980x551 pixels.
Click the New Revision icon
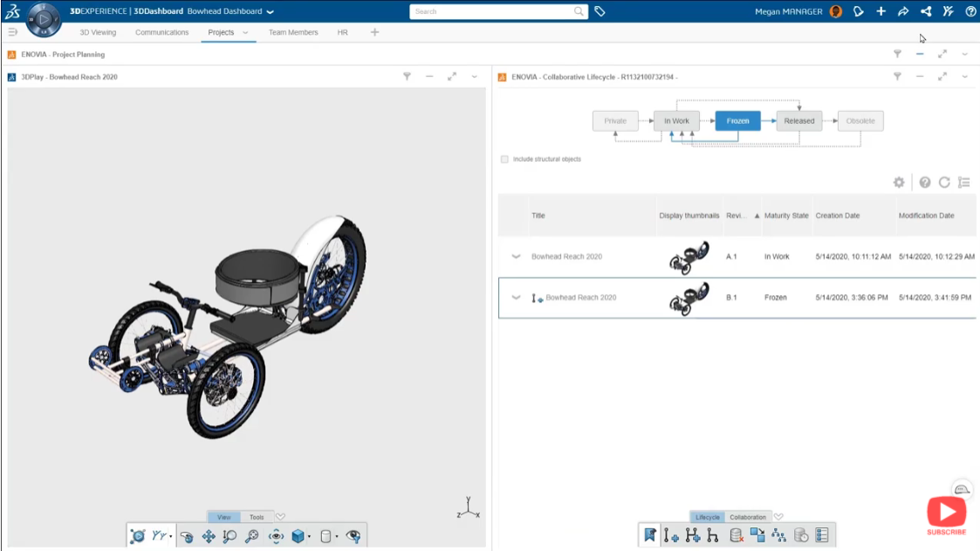pos(671,535)
